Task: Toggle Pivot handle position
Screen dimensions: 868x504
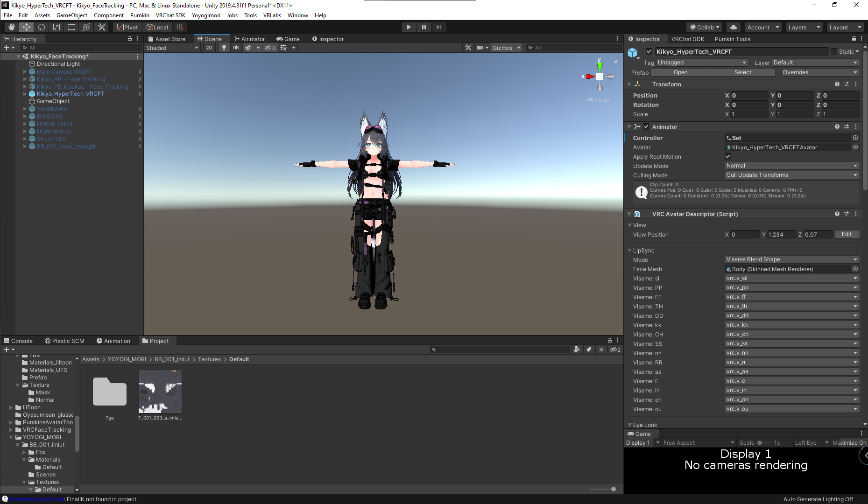Action: coord(127,27)
